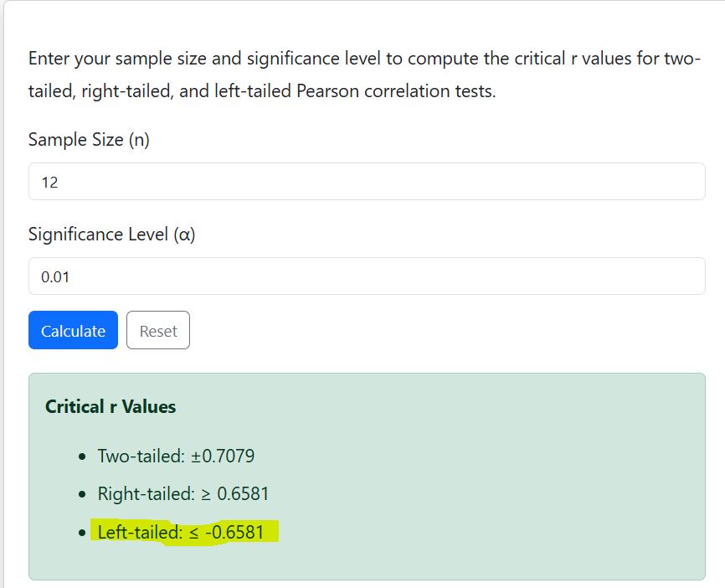Select the value 0.01 in Significance Level
Viewport: 725px width, 588px height.
pyautogui.click(x=52, y=276)
